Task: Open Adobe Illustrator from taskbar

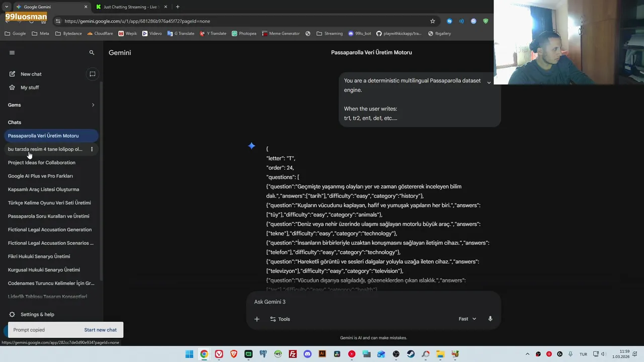Action: (322, 354)
